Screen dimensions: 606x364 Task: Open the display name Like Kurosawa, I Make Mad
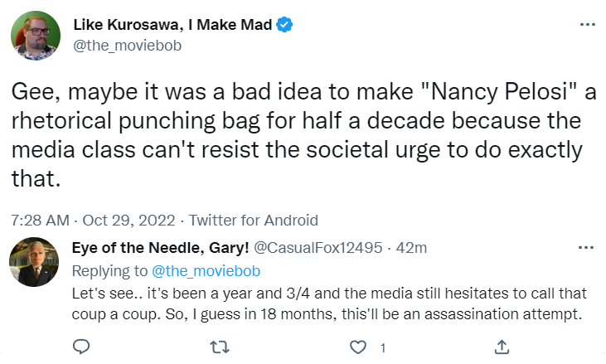tap(172, 26)
